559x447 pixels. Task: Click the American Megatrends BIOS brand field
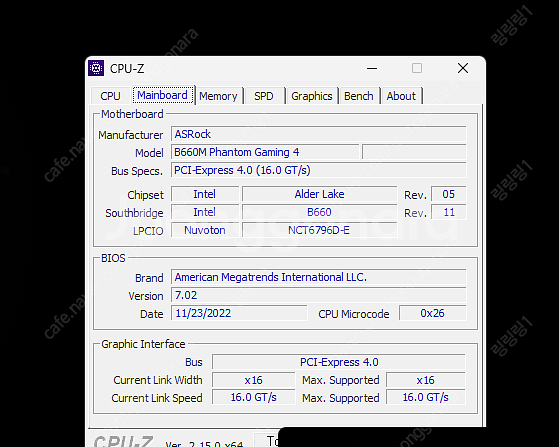coord(318,277)
